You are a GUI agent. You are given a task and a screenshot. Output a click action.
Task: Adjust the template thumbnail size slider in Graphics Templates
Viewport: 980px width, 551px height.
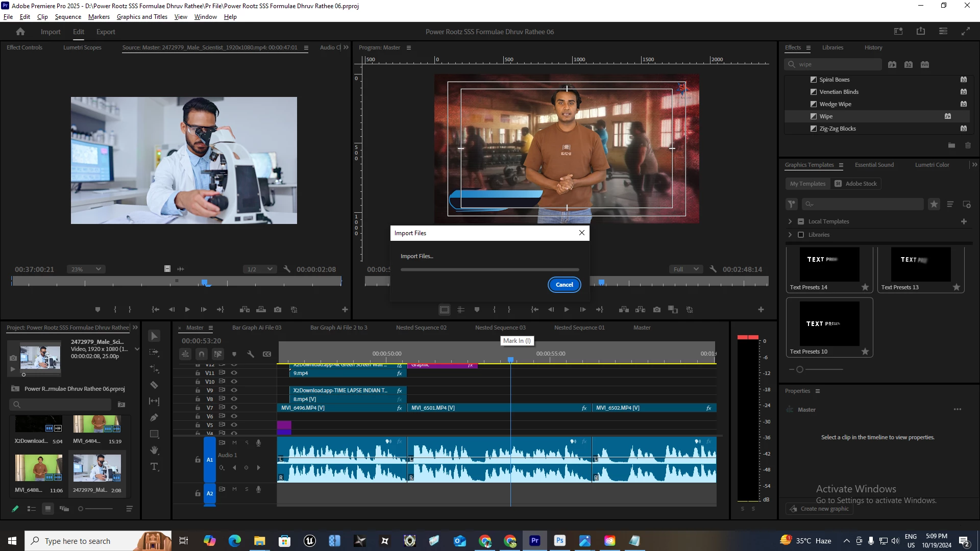coord(800,369)
